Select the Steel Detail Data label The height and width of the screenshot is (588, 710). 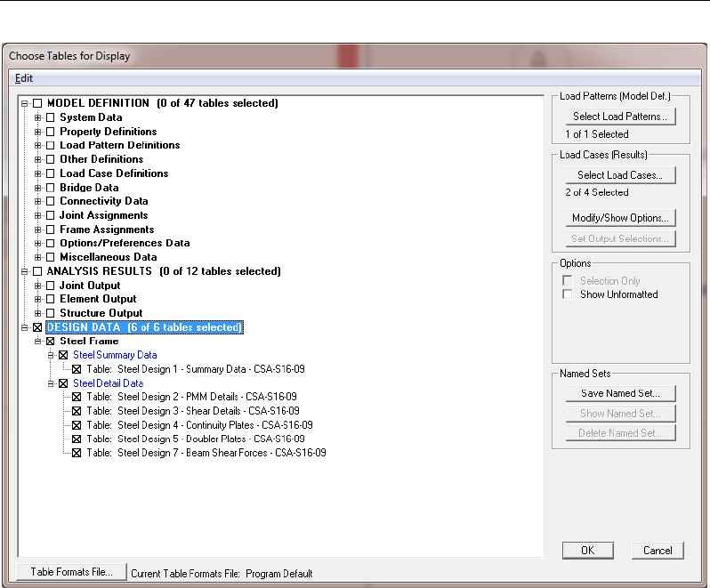coord(109,383)
